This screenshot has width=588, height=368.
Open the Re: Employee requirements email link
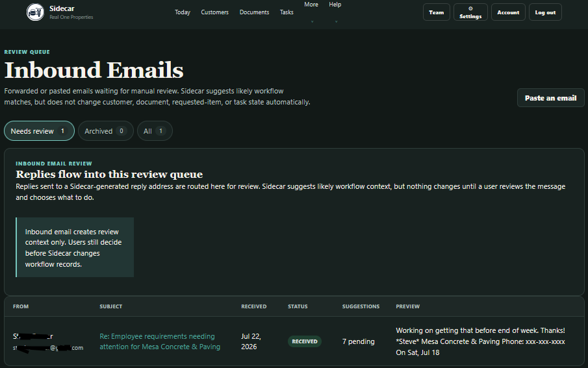pos(160,341)
